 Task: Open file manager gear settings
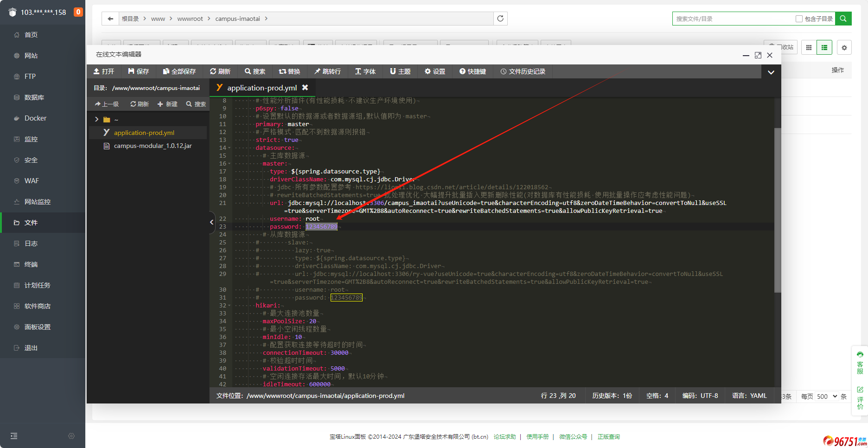[x=844, y=48]
